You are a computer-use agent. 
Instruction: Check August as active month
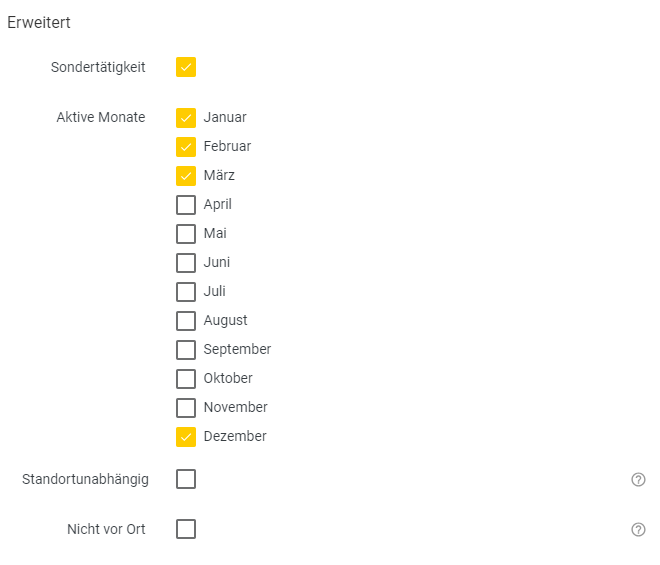(x=186, y=321)
